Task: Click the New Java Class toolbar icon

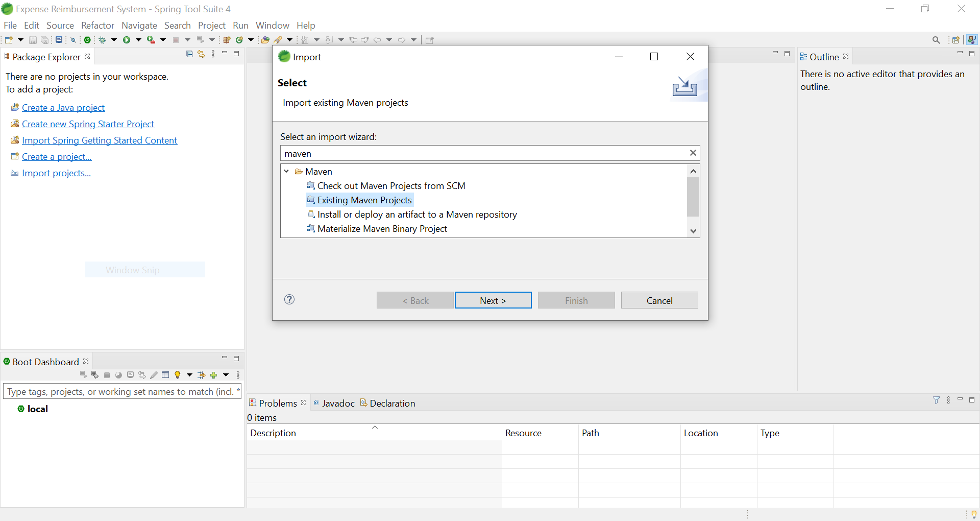Action: pyautogui.click(x=239, y=40)
